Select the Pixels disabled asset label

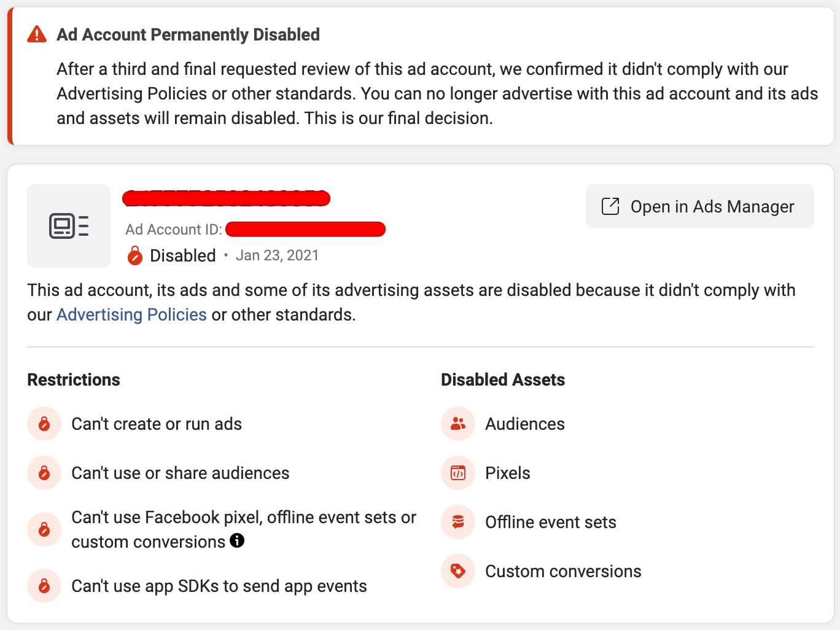point(507,473)
